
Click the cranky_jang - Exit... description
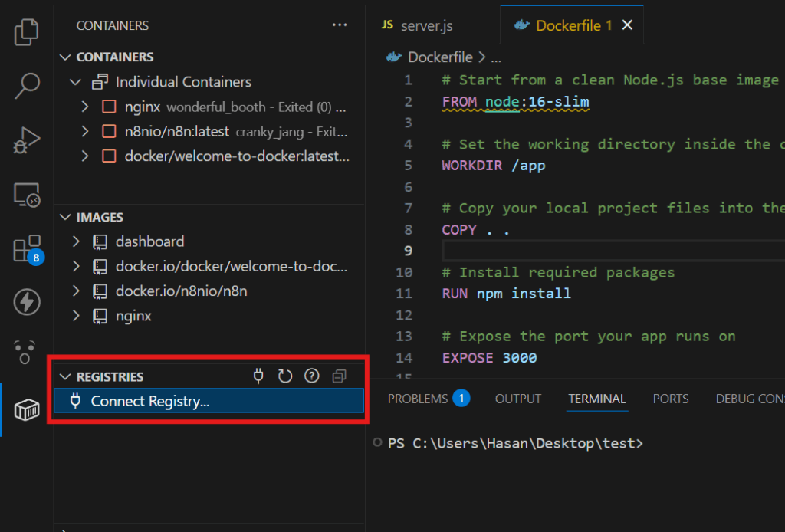[291, 132]
